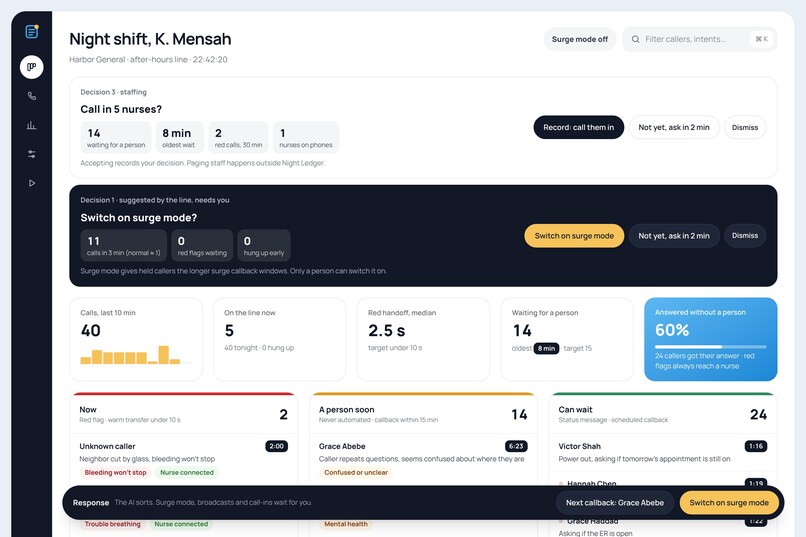Click the Night shift, K. Mensah heading
The width and height of the screenshot is (806, 537).
[150, 39]
